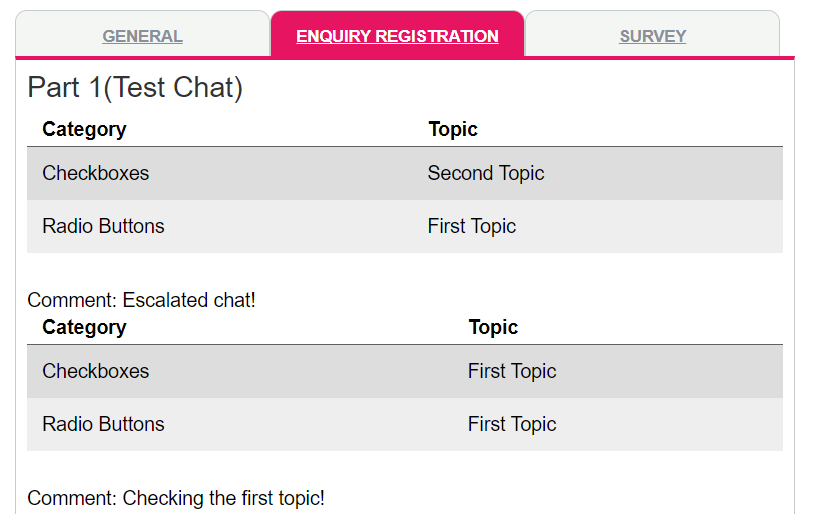The image size is (813, 514).
Task: Open the SURVEY tab
Action: click(x=652, y=36)
